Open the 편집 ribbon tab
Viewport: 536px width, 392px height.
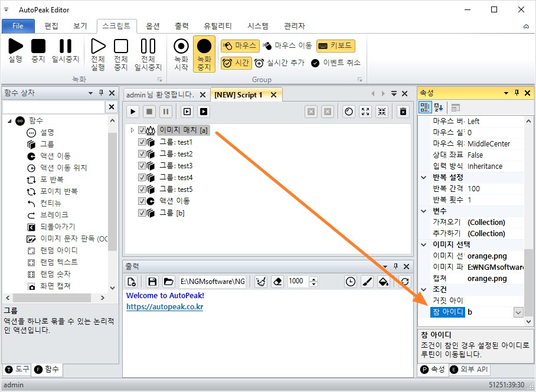(51, 26)
